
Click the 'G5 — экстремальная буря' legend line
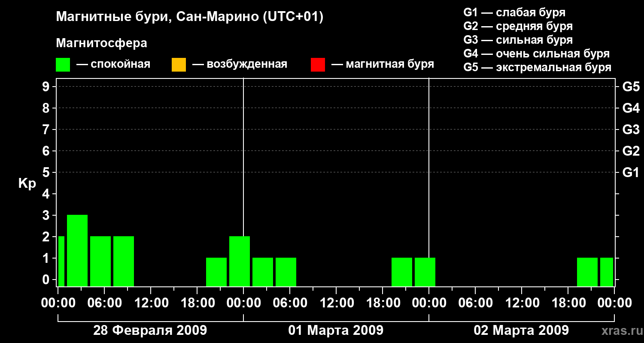538,67
